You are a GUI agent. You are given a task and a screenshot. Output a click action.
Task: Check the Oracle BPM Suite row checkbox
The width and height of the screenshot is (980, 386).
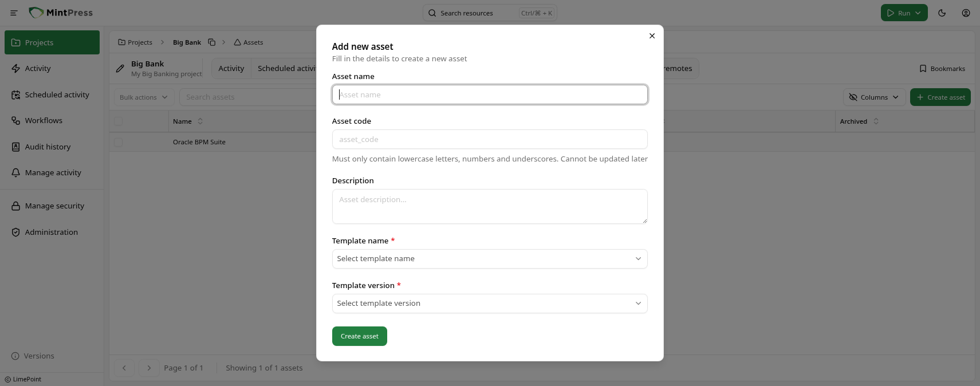point(118,142)
